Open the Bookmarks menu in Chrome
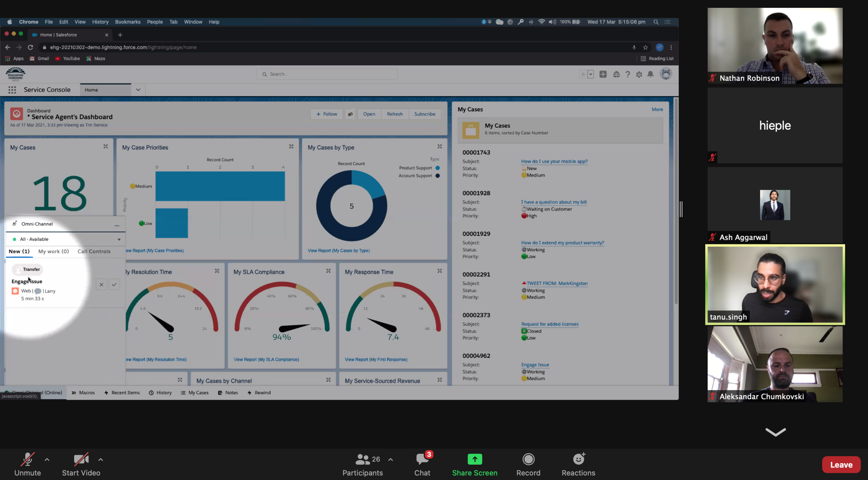 coord(128,22)
